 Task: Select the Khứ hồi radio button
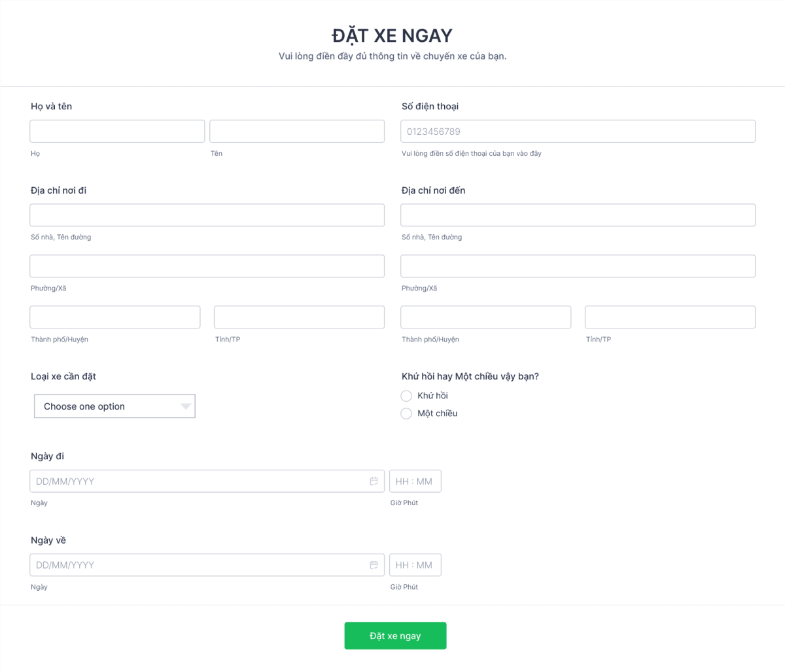(406, 395)
